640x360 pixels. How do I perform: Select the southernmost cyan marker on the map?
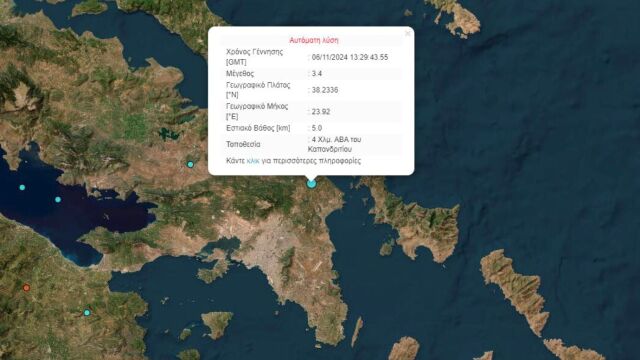(x=87, y=313)
